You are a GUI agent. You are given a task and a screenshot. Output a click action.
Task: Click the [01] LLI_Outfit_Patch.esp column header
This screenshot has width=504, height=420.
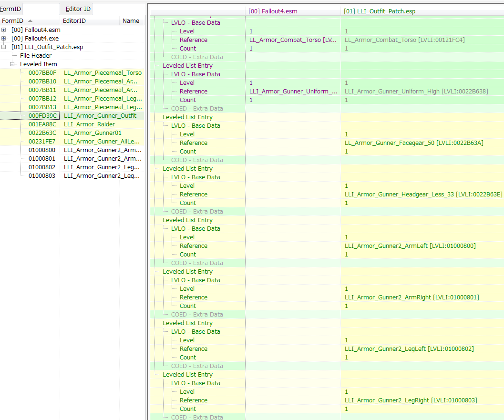[x=422, y=11]
